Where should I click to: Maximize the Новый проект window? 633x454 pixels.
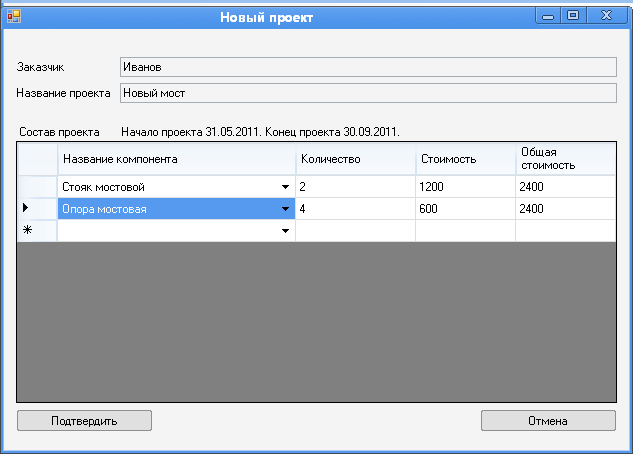[573, 16]
